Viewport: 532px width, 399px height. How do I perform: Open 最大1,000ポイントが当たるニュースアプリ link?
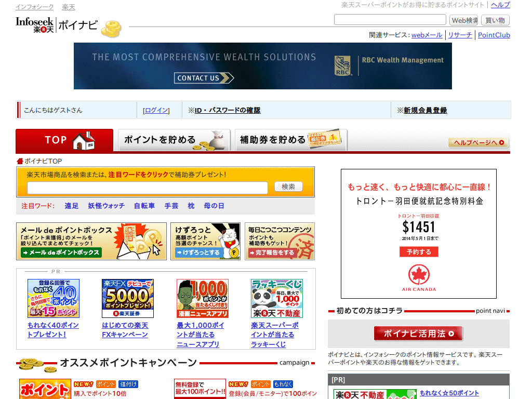point(200,335)
